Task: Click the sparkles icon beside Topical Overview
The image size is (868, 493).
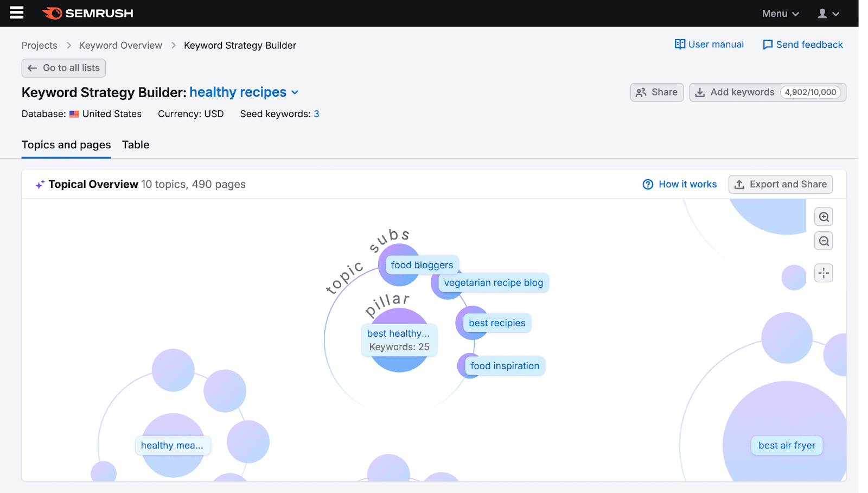Action: (x=39, y=184)
